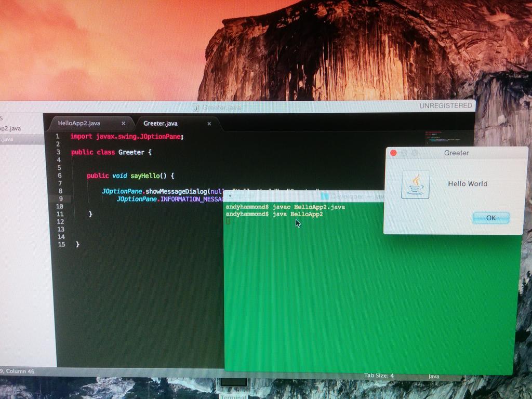Open the Java syntax selector in status bar

coord(434,376)
